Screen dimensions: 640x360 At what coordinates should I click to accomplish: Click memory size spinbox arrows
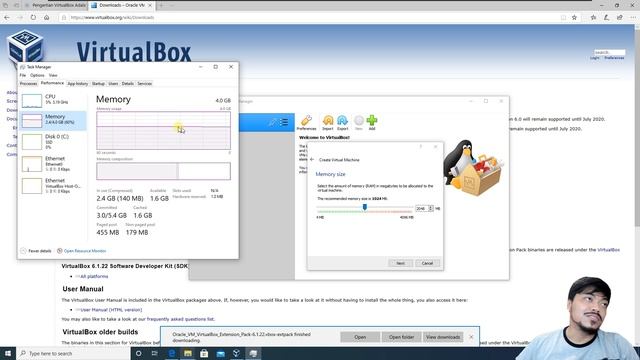coord(431,209)
